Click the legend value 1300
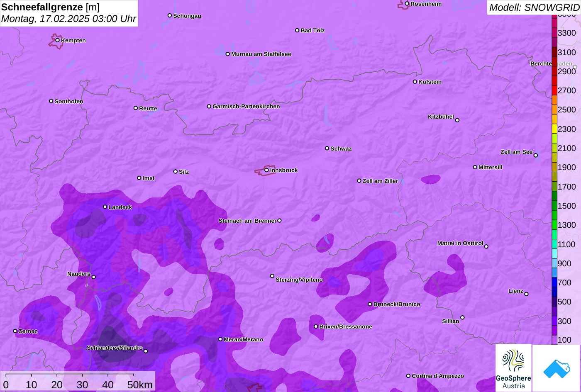Image resolution: width=581 pixels, height=392 pixels. pos(567,225)
